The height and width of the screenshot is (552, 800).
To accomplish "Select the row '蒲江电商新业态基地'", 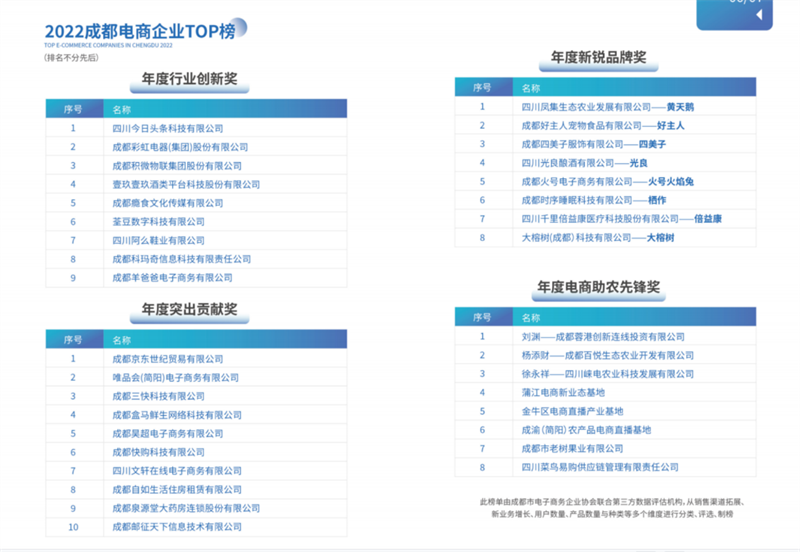I will click(606, 392).
